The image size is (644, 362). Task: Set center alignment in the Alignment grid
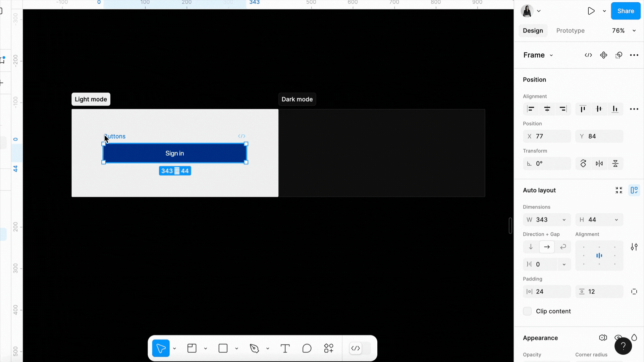[x=599, y=255]
